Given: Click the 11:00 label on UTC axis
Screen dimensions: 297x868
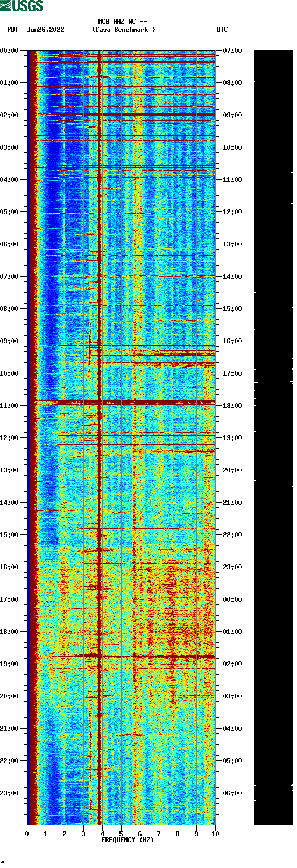Looking at the screenshot, I should pyautogui.click(x=232, y=180).
